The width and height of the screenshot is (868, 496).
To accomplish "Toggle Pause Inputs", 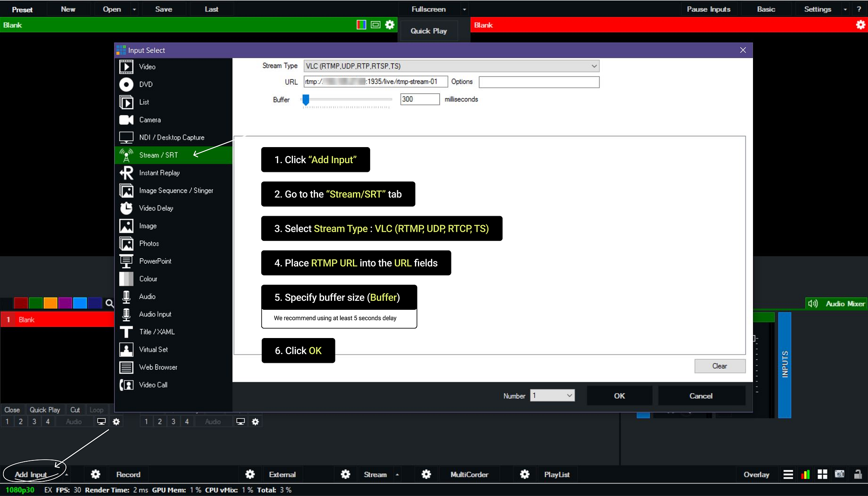I will click(x=709, y=9).
